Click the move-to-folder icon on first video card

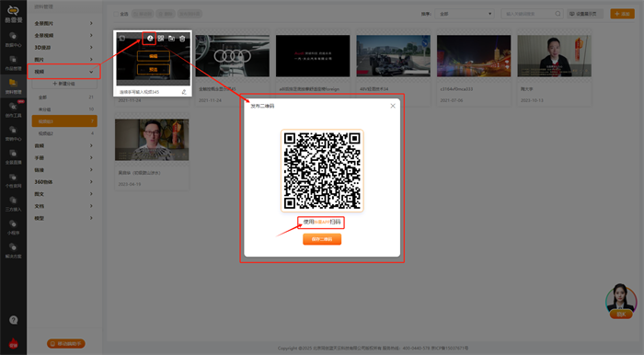point(171,39)
